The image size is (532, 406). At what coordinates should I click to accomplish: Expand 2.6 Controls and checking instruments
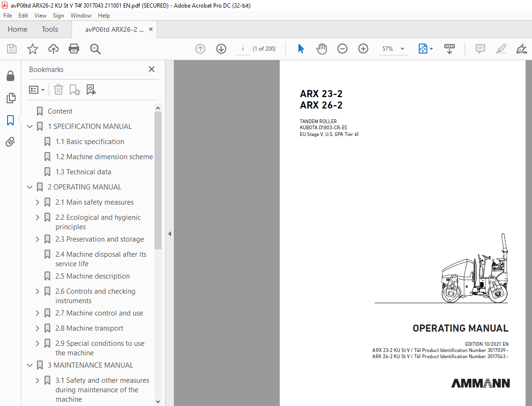pos(37,291)
